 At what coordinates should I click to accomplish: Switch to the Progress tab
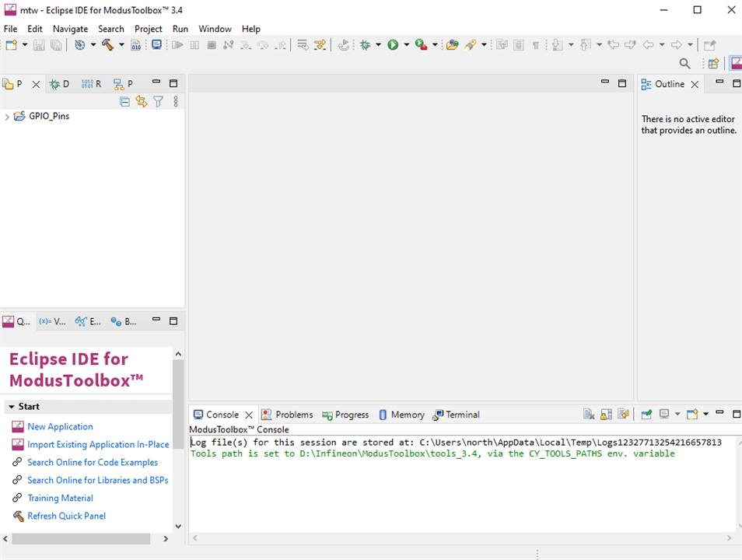tap(345, 415)
